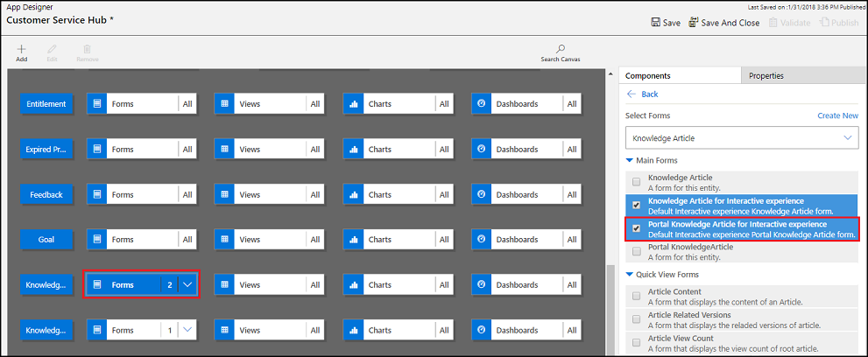
Task: Click Feedback row Charts icon
Action: point(353,194)
